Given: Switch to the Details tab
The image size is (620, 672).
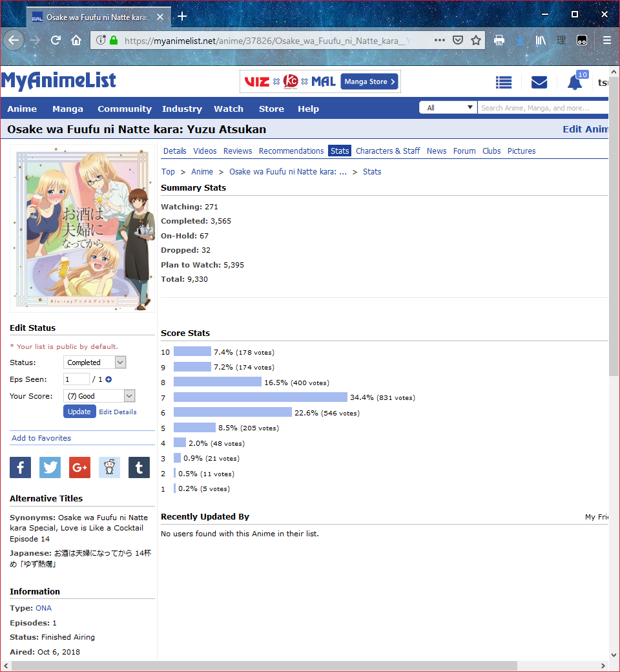Looking at the screenshot, I should (175, 151).
